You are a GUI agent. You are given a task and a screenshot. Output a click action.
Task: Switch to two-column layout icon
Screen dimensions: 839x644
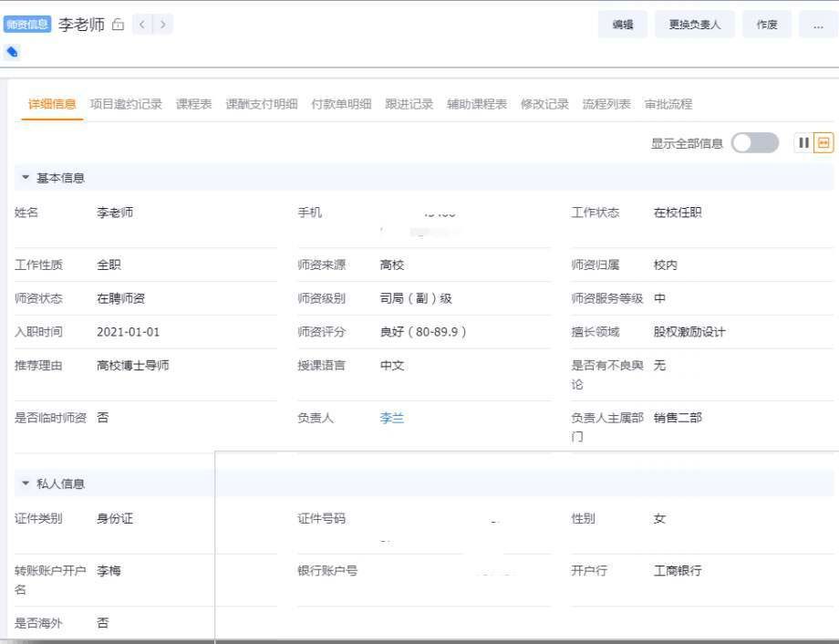coord(803,143)
